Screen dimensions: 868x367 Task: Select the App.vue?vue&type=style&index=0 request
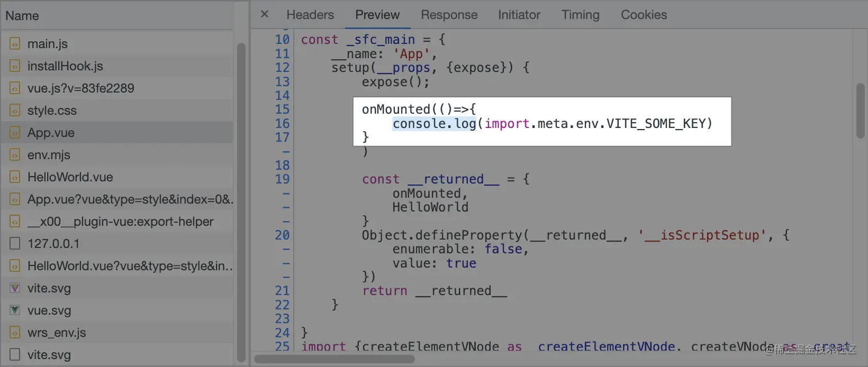117,200
